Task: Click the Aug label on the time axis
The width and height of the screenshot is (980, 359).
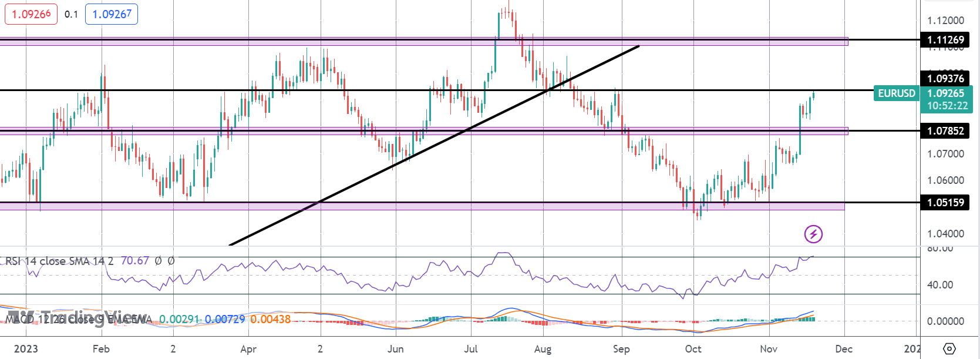Action: point(543,349)
